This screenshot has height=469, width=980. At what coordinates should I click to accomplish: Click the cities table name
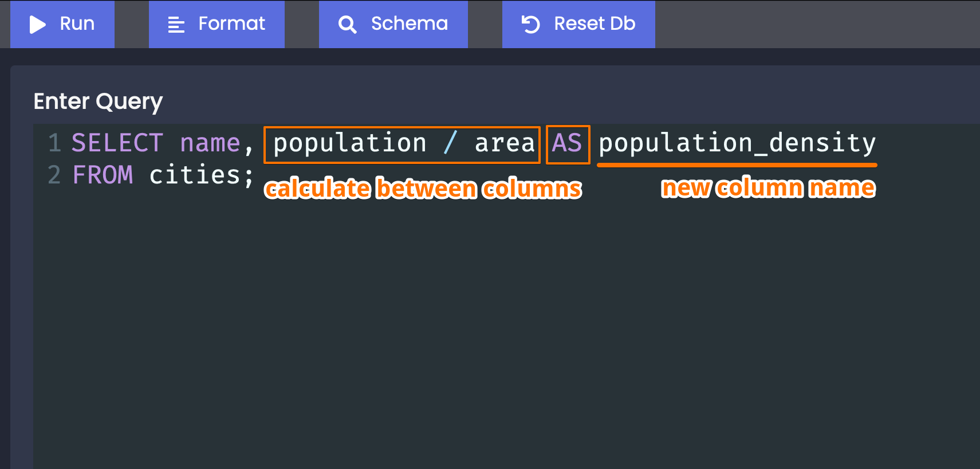tap(195, 175)
